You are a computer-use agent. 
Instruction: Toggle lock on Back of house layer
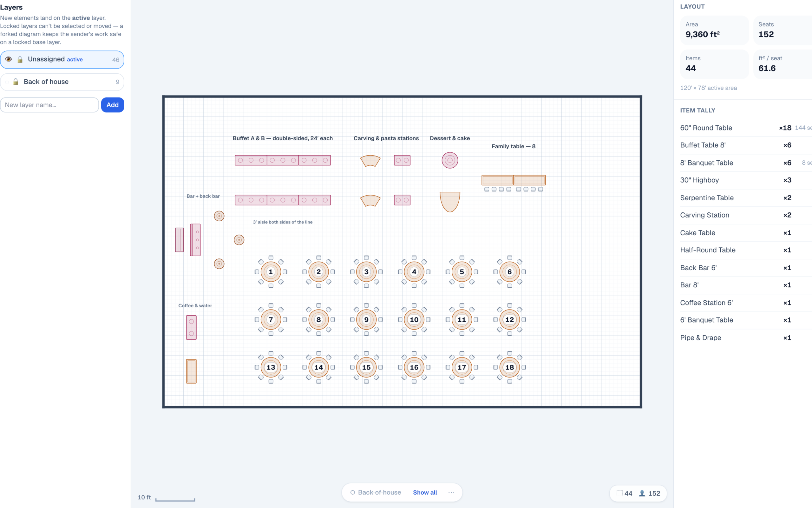16,82
